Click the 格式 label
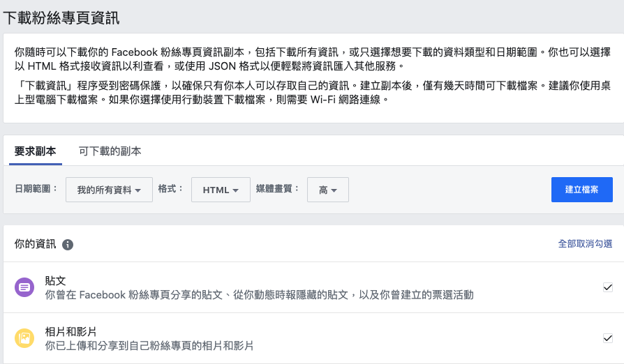Screen dimensions: 624x364 (x=171, y=188)
